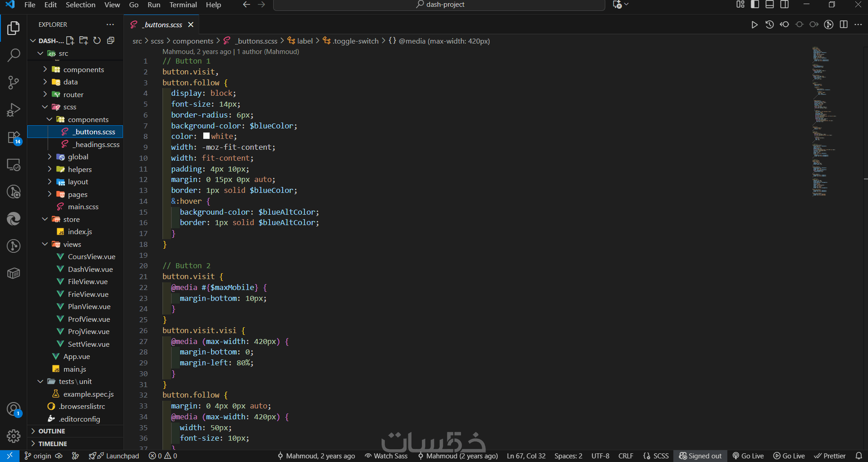This screenshot has height=462, width=868.
Task: Click the code minimap
Action: coord(824,121)
